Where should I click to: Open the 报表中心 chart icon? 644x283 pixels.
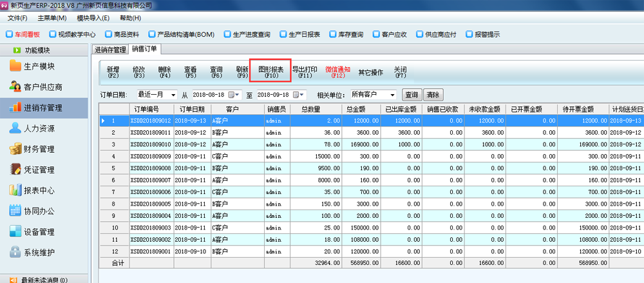[x=15, y=190]
